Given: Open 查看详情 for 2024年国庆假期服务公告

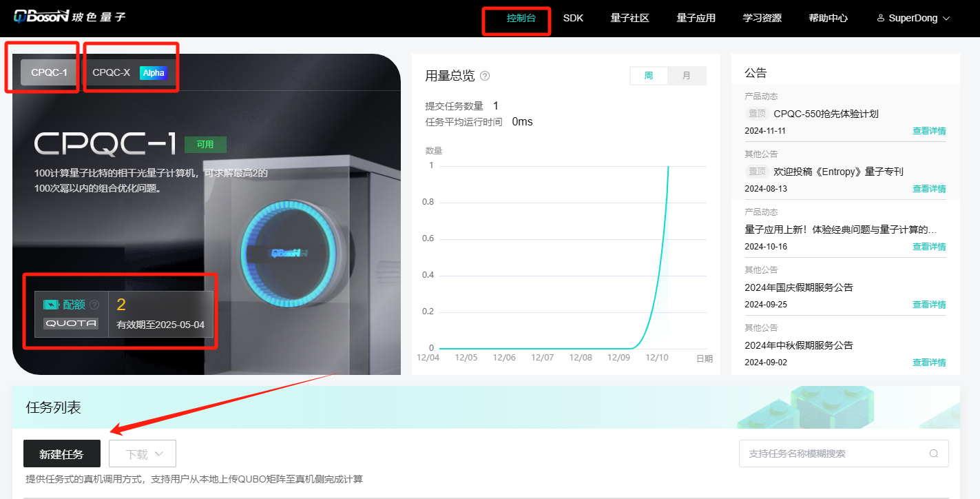Looking at the screenshot, I should [929, 305].
